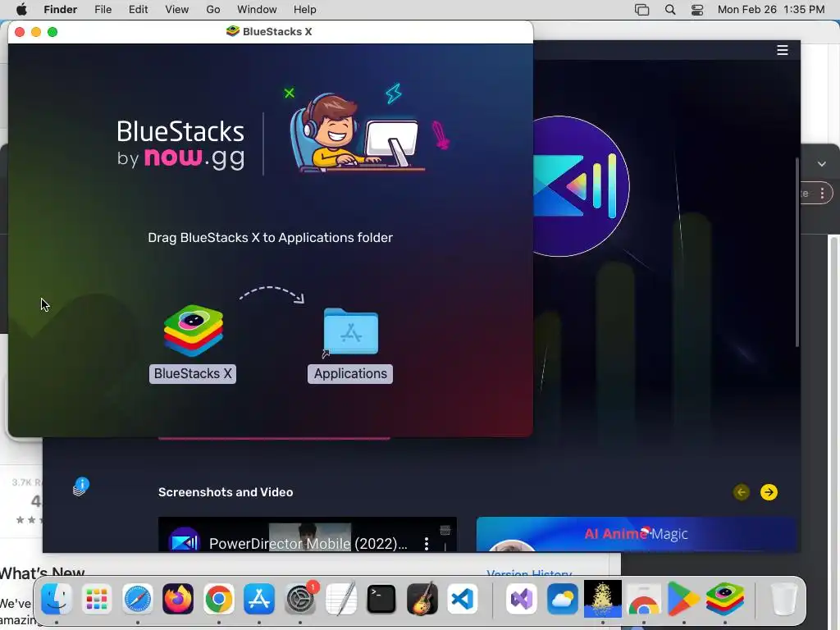Open the hamburger menu in the background window
840x630 pixels.
point(782,50)
